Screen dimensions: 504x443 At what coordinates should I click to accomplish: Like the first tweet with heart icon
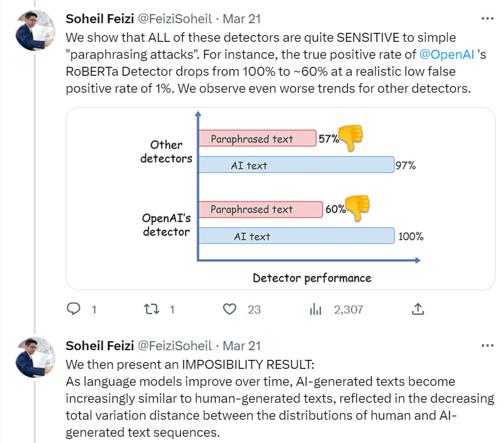pos(229,309)
